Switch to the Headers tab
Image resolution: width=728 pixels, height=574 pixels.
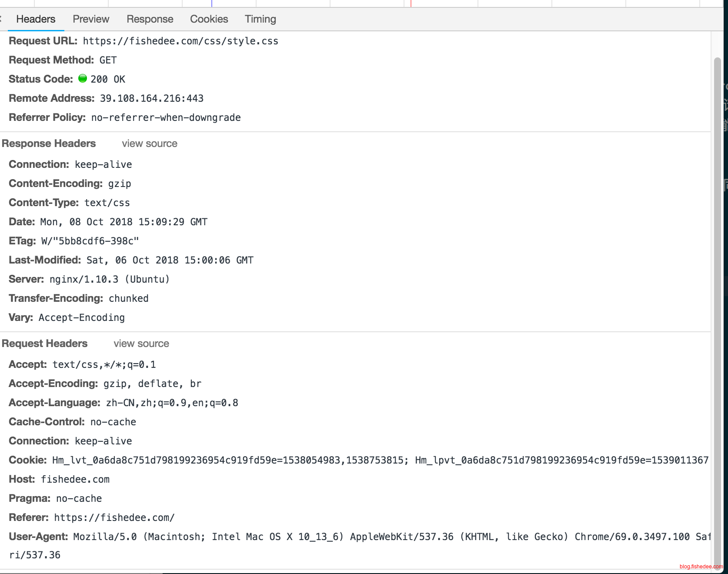tap(36, 19)
